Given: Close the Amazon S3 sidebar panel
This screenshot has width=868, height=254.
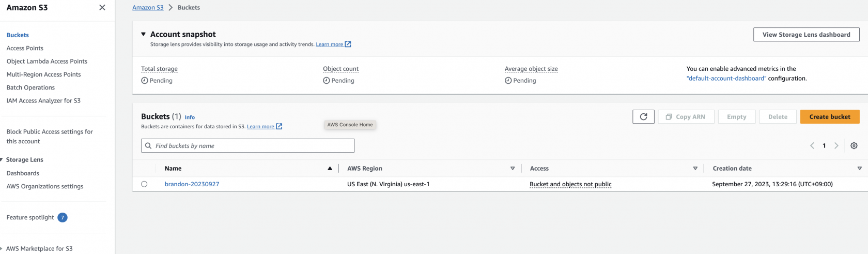Looking at the screenshot, I should click(x=102, y=7).
